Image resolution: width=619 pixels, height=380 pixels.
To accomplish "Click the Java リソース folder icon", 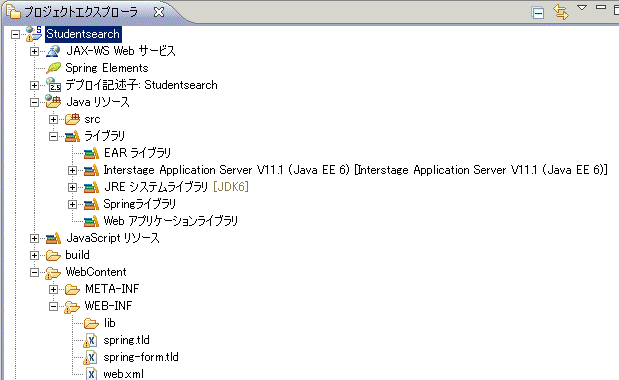I will 53,102.
